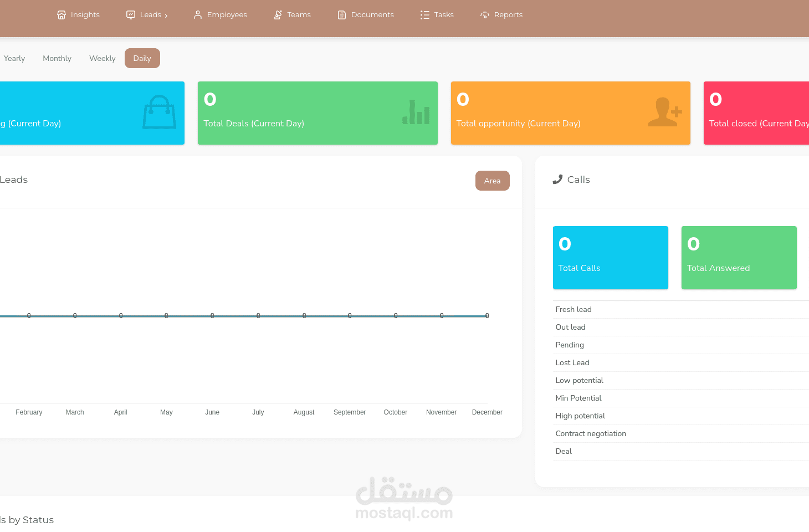Go to the Teams page

point(292,15)
